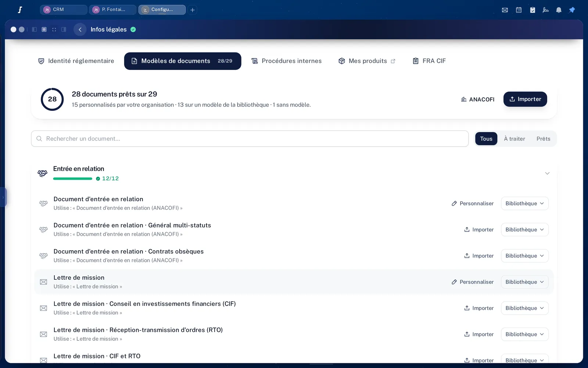Go back with the chevron beside Infos légales

click(x=80, y=29)
